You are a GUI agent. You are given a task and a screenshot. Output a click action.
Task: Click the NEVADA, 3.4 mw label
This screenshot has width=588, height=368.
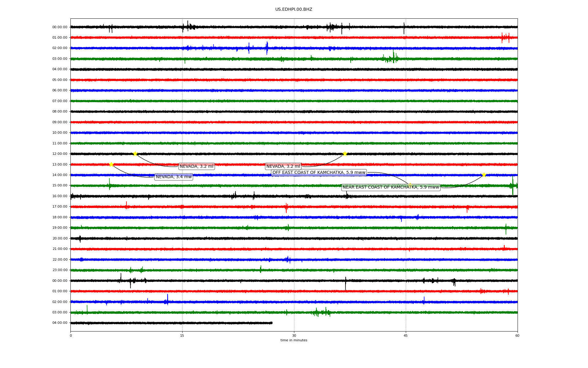pos(174,177)
